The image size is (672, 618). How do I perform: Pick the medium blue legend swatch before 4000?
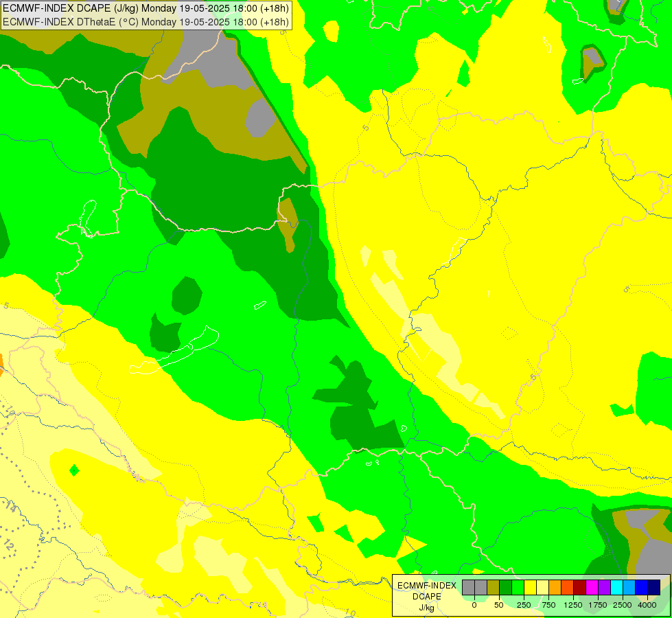(x=642, y=587)
